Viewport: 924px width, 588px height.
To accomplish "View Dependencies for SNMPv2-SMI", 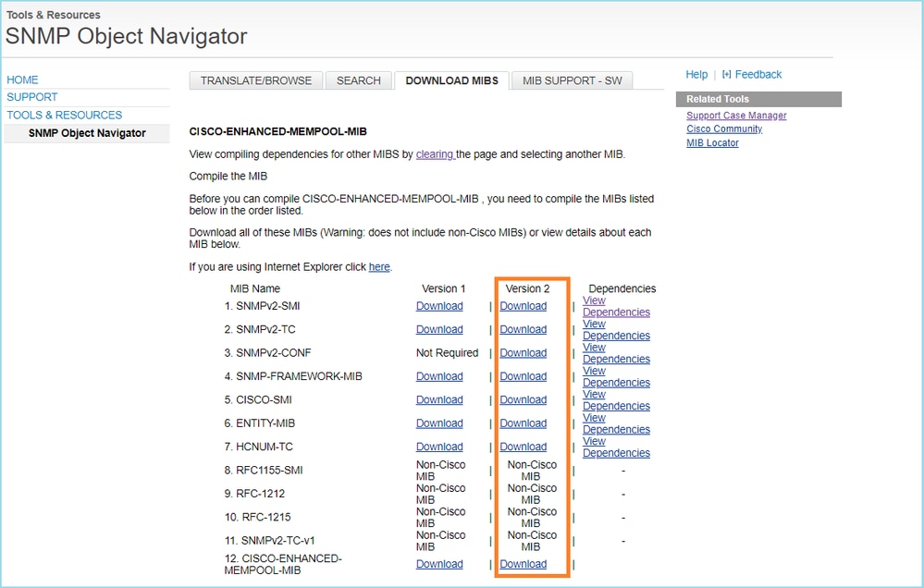I will (616, 306).
